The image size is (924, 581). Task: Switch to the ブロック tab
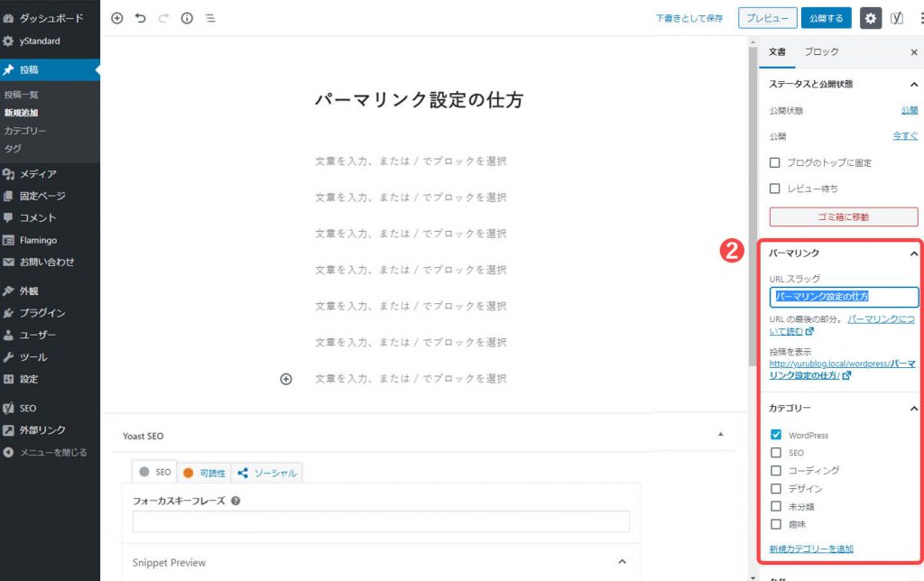821,52
